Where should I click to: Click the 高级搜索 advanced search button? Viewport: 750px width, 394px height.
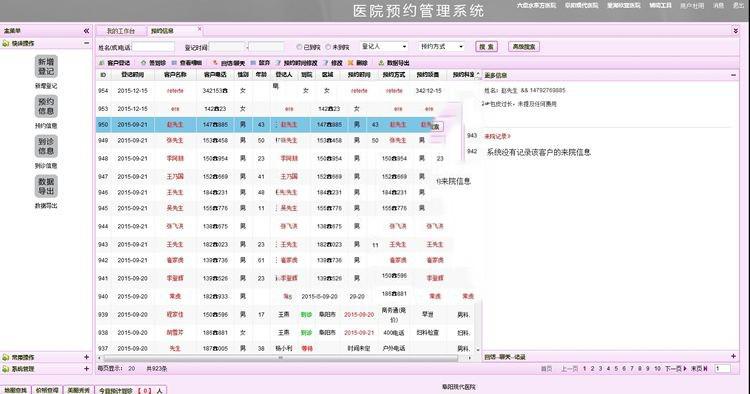point(524,47)
